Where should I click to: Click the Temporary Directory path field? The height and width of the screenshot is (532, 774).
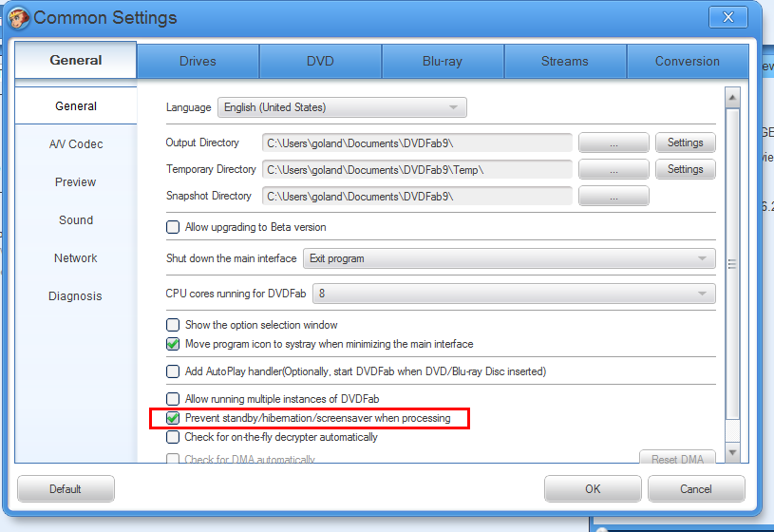(x=417, y=170)
